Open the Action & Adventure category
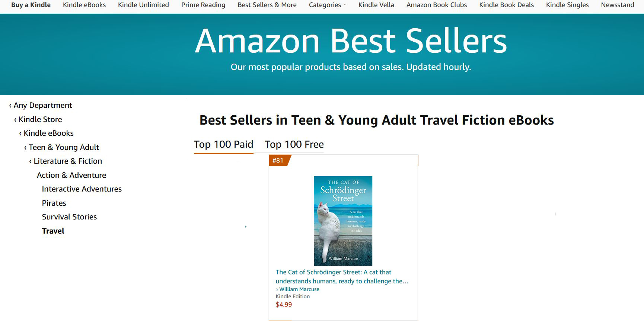Viewport: 644px width, 321px height. coord(71,175)
